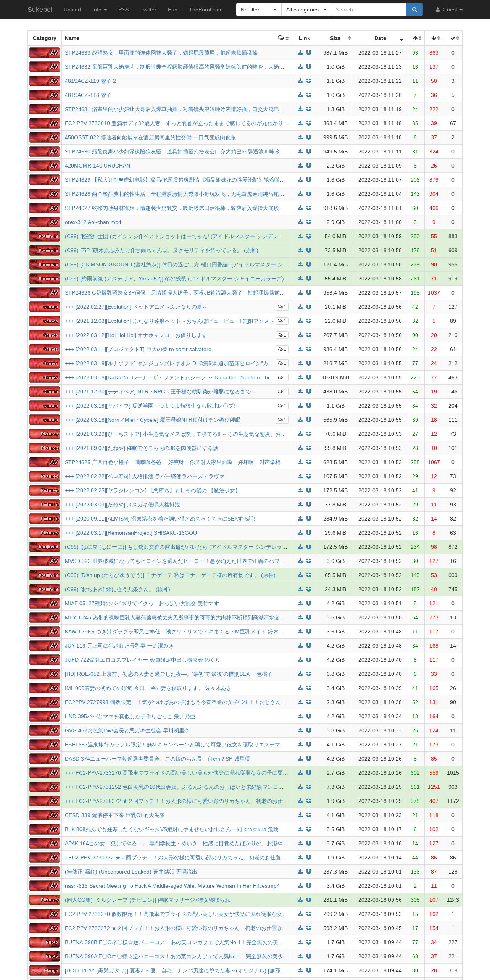Open comments on Runa the Phantom Thief row
This screenshot has width=490, height=980.
tap(282, 377)
